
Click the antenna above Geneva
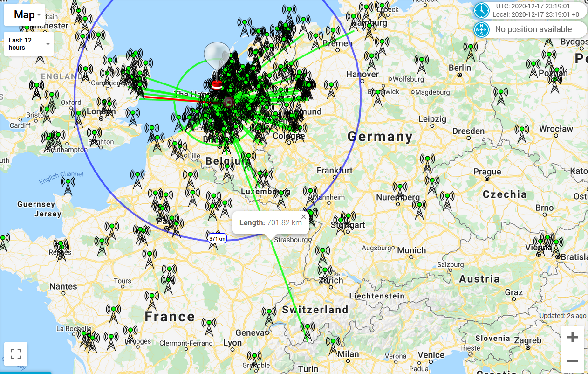pyautogui.click(x=269, y=317)
